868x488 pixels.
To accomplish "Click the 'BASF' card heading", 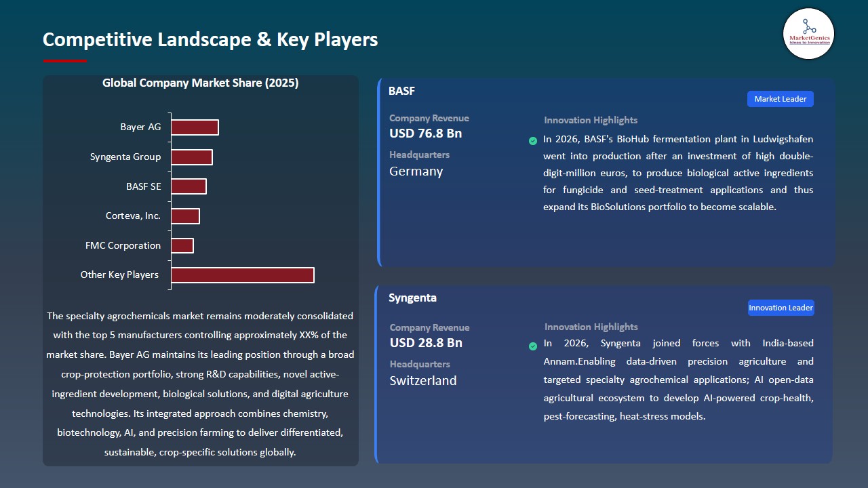I will click(401, 91).
